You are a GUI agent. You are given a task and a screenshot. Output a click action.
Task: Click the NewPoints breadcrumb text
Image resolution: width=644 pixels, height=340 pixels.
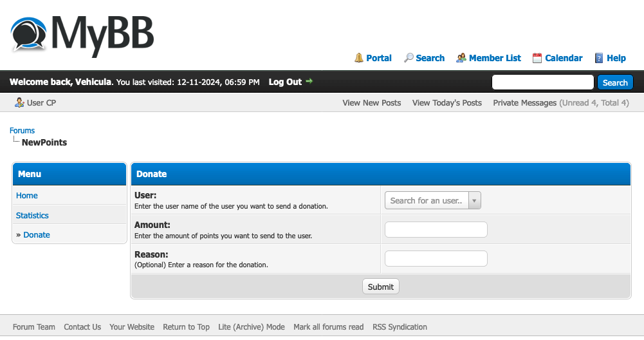pos(44,142)
